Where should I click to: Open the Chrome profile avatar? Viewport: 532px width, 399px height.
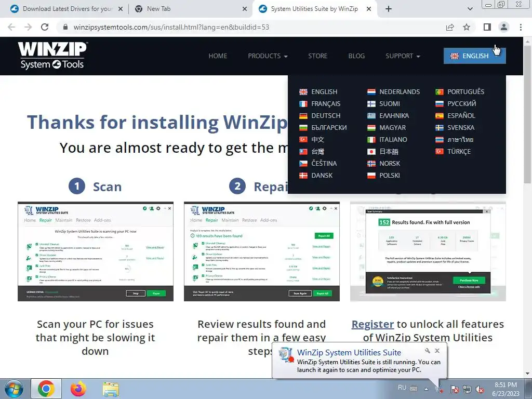click(504, 27)
